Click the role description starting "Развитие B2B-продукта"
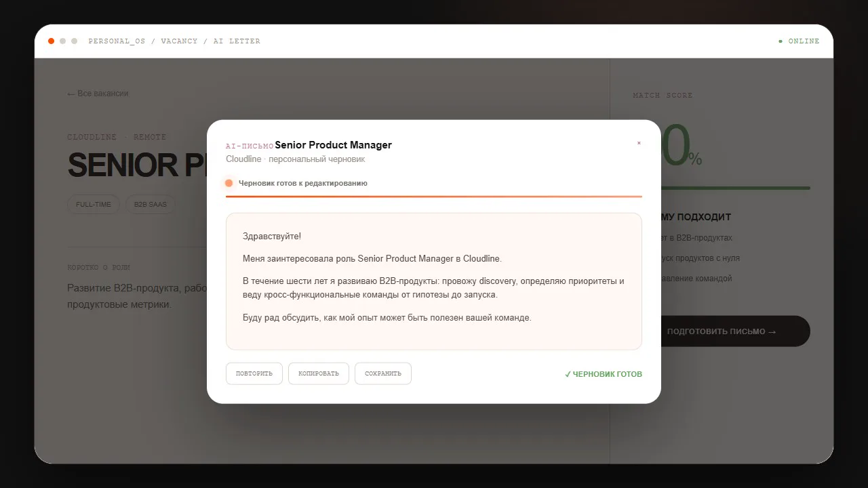868x488 pixels. [137, 296]
